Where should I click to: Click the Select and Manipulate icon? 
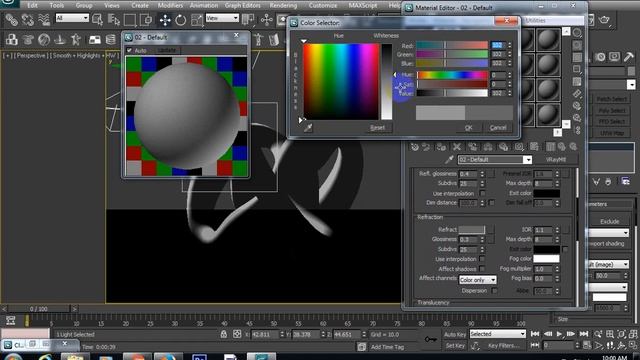[267, 19]
